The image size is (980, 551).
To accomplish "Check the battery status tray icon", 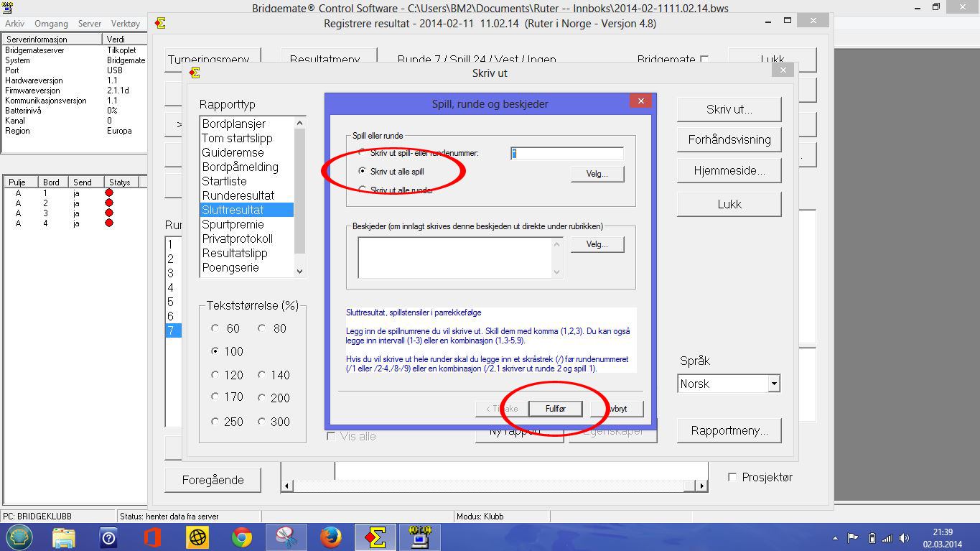I will (x=872, y=538).
